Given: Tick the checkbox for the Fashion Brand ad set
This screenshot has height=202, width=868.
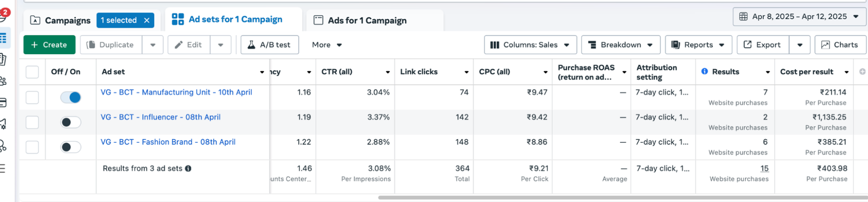Looking at the screenshot, I should pyautogui.click(x=33, y=147).
